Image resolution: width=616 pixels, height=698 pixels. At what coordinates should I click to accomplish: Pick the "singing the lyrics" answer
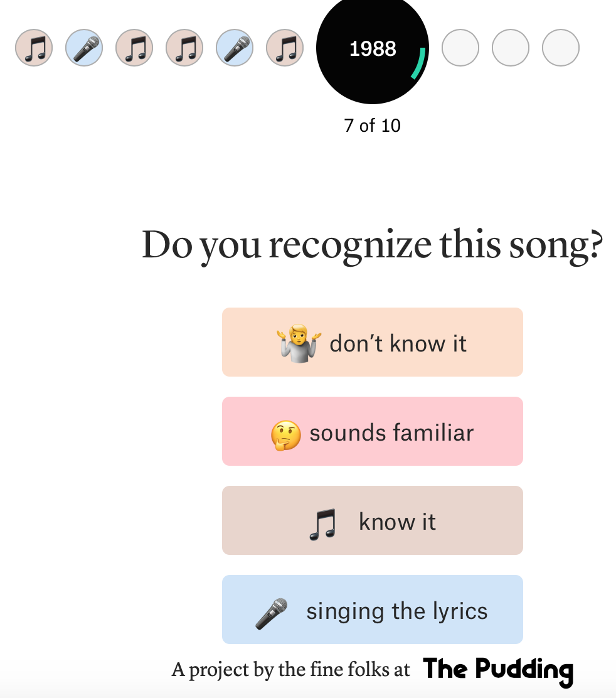click(x=373, y=609)
